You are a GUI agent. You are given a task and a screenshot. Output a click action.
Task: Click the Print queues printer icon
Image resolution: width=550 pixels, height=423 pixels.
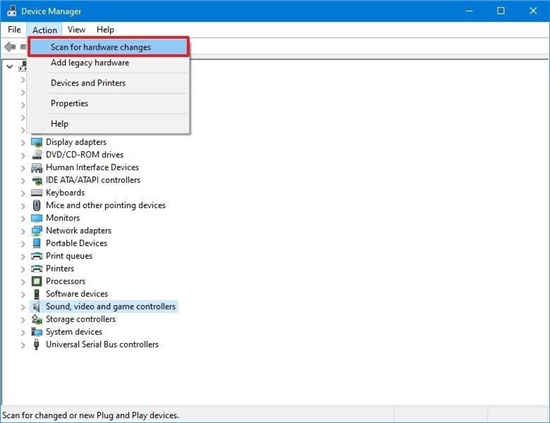[36, 256]
